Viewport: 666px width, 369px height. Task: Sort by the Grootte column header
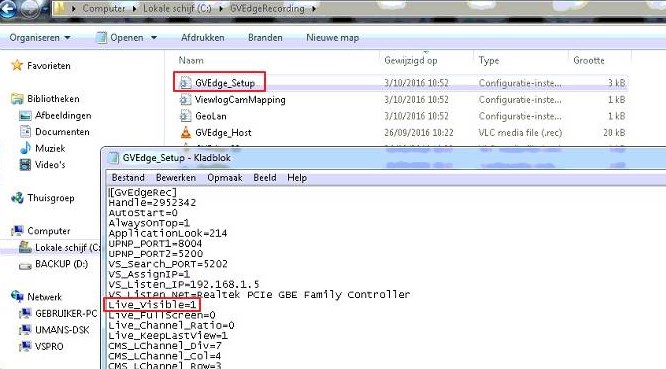589,60
